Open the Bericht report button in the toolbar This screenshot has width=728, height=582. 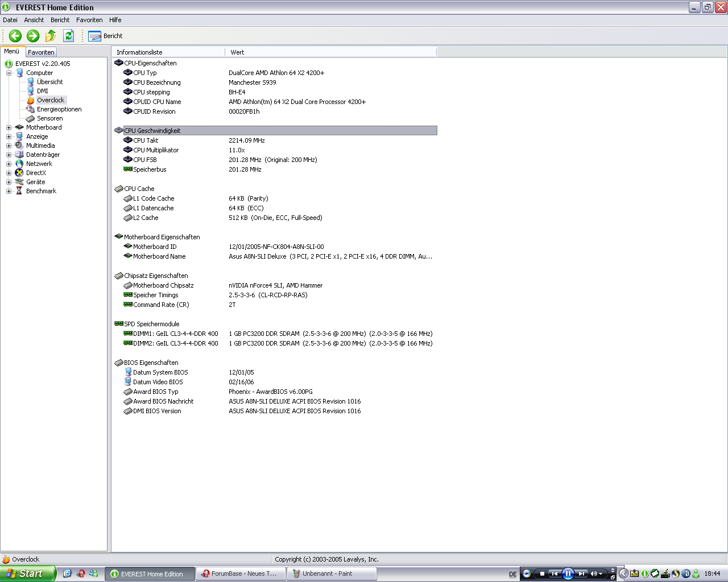106,36
